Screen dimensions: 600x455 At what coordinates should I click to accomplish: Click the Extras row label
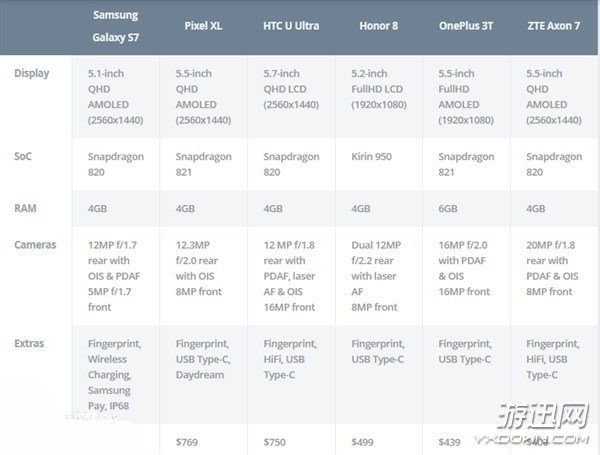tap(30, 342)
